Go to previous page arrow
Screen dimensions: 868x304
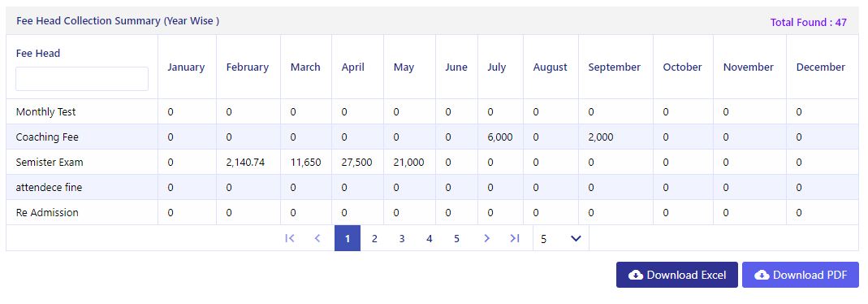pyautogui.click(x=317, y=238)
